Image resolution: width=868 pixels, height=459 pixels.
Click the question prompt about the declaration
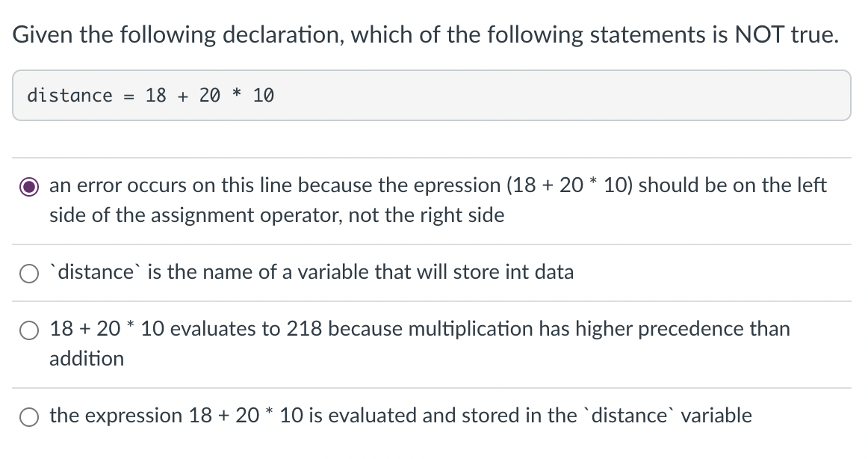426,34
